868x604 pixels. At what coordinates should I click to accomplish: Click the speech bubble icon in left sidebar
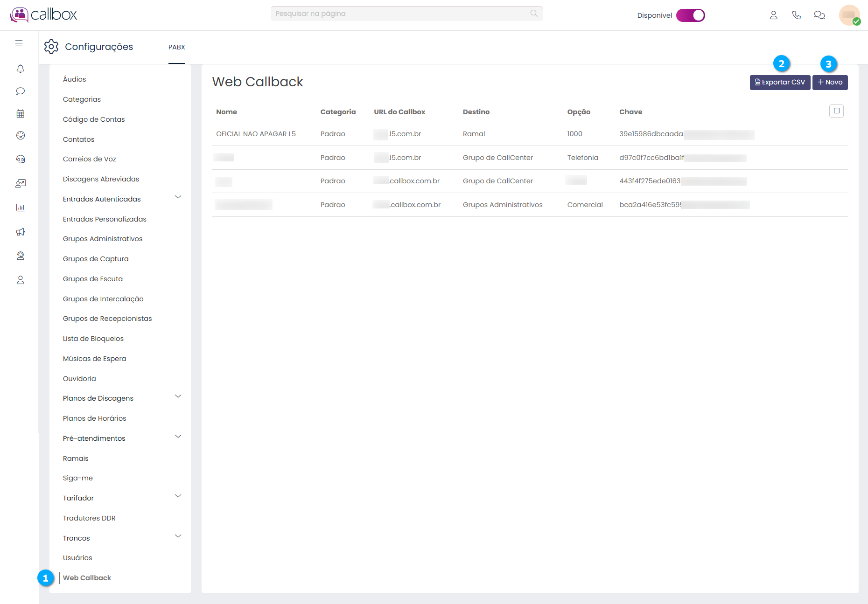(20, 91)
